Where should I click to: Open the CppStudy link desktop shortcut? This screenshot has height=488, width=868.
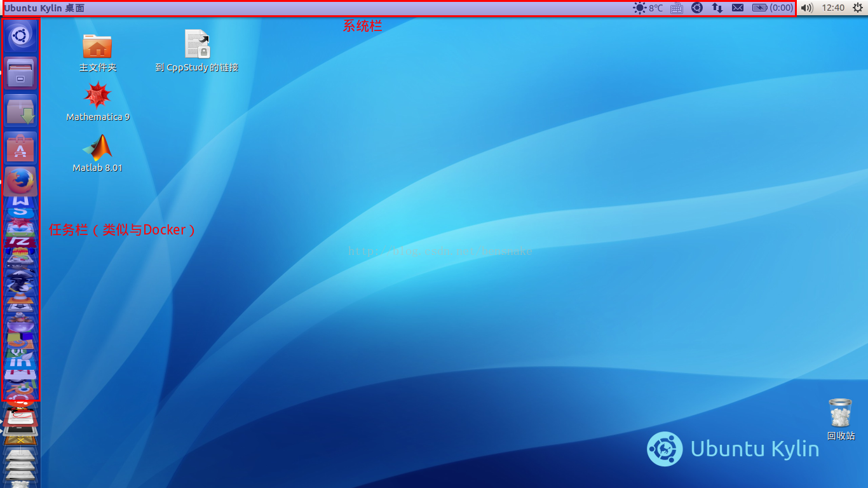[197, 51]
